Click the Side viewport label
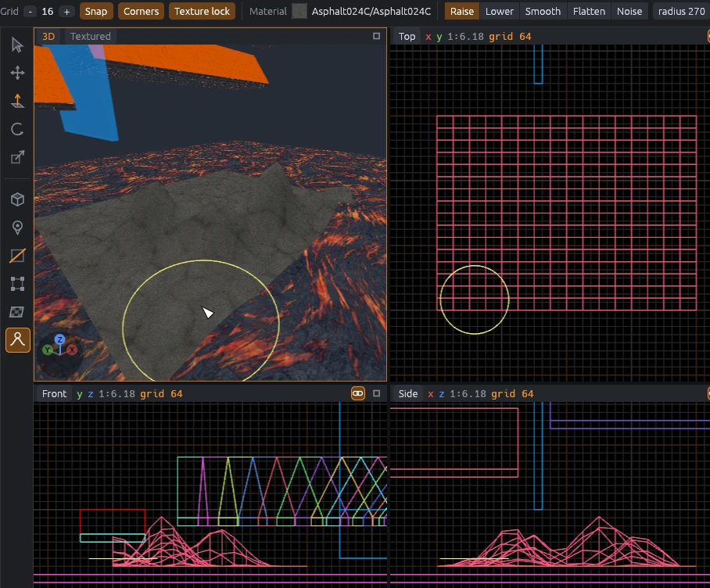 407,393
